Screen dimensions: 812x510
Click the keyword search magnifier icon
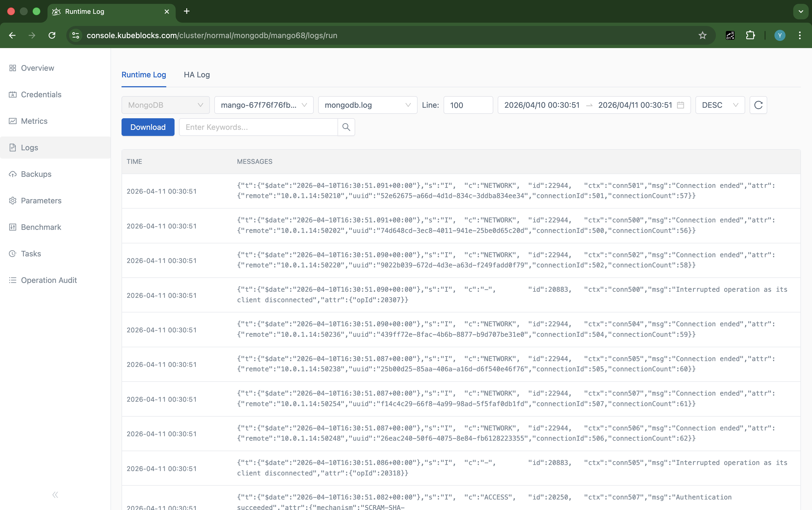(346, 127)
